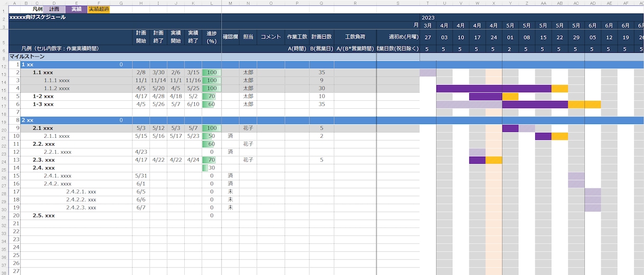Screen dimensions: 644x275
Task: Select column H header
Action: 141,3
